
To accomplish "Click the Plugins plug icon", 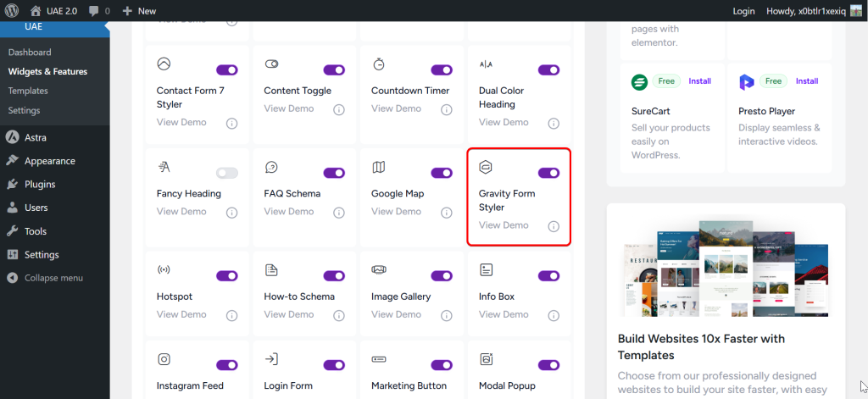I will click(x=12, y=185).
